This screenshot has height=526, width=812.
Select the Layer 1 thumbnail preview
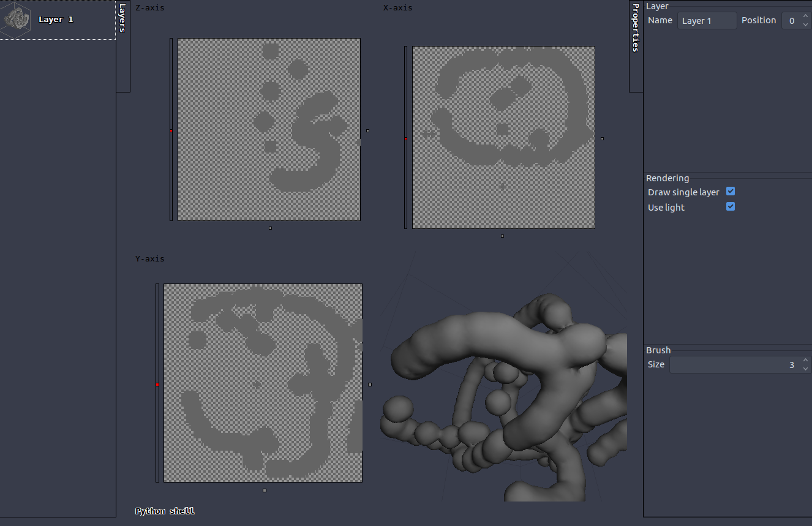(17, 20)
